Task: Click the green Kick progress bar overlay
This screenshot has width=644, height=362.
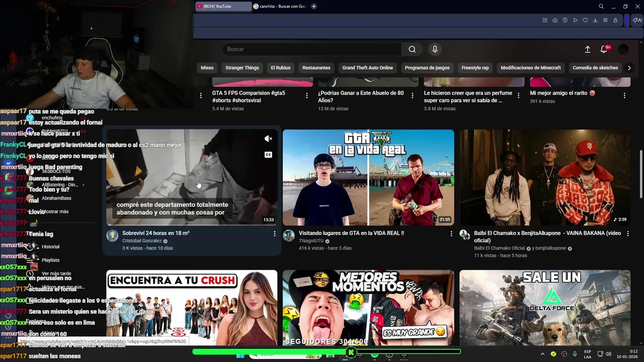Action: coord(327,352)
